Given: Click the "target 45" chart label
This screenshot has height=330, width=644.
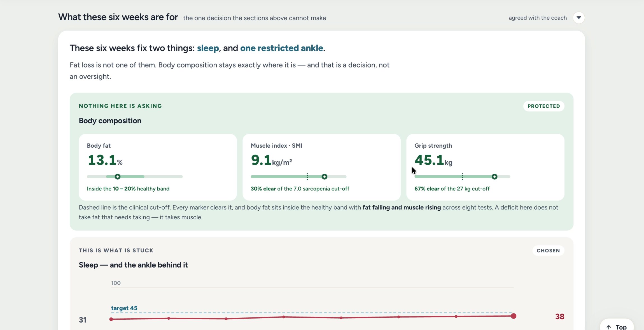Looking at the screenshot, I should coord(124,308).
